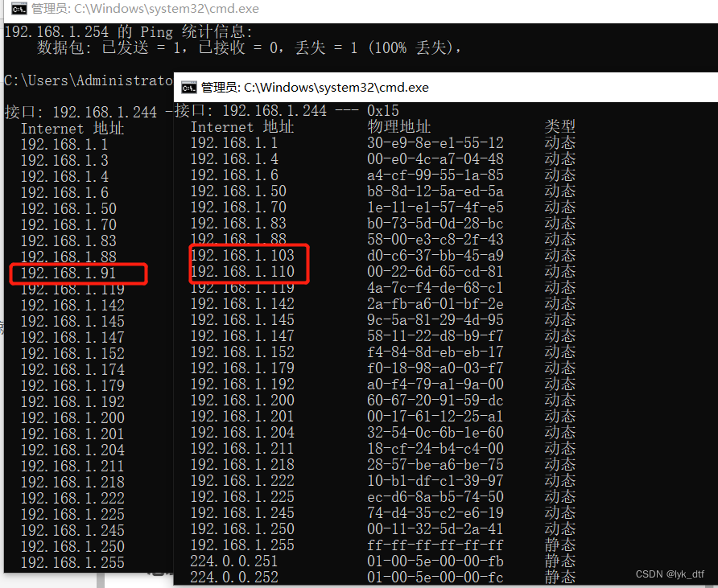718x588 pixels.
Task: Select MAC address 00-17-61-12-25-a1
Action: [x=435, y=416]
